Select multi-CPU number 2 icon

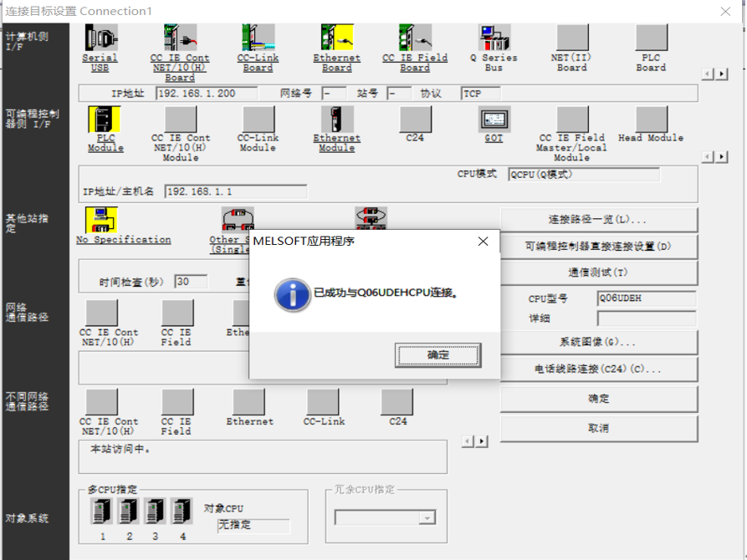[128, 511]
